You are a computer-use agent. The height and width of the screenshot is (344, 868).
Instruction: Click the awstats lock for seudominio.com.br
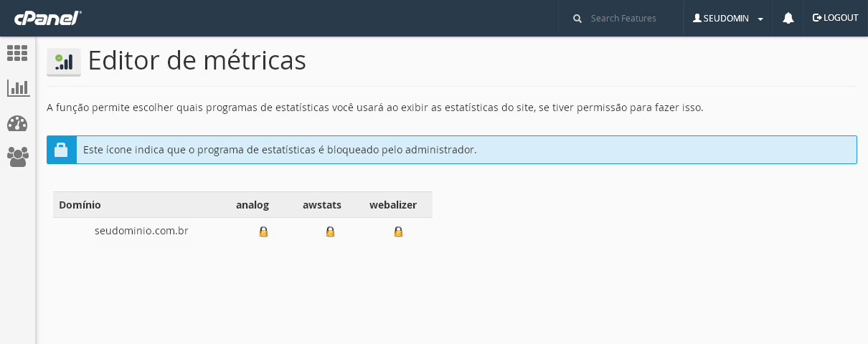330,231
